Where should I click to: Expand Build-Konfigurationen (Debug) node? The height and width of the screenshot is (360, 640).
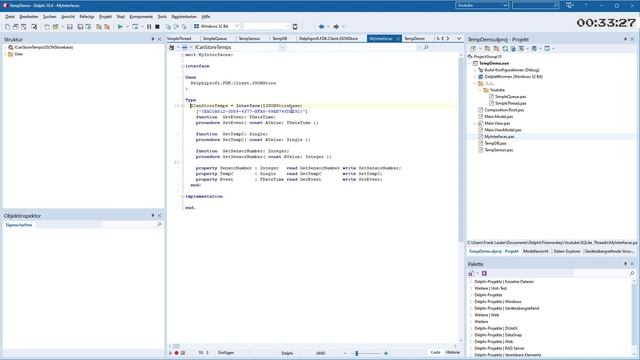tap(475, 70)
